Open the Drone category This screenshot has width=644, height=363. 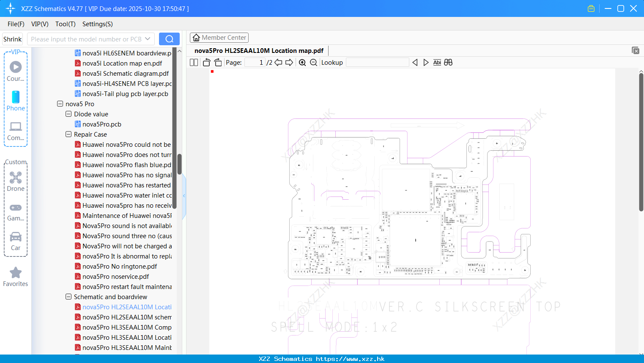(x=16, y=181)
